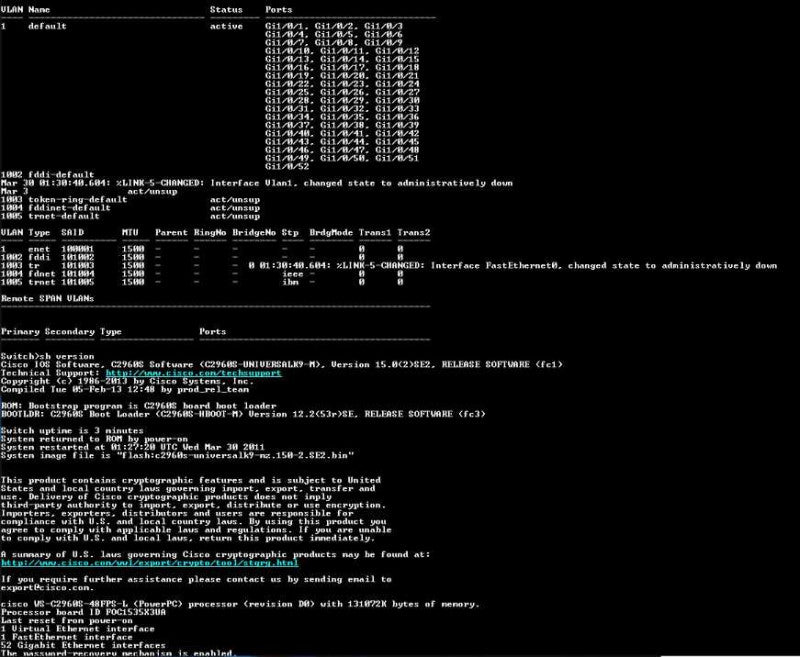The image size is (800, 657).
Task: Click the BOOTLDR C2960S Boot Loader line
Action: tap(243, 414)
